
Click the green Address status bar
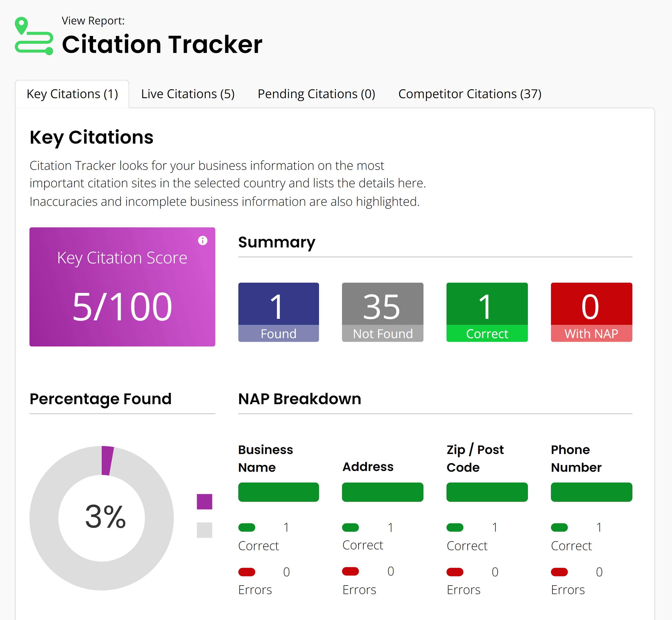coord(383,492)
